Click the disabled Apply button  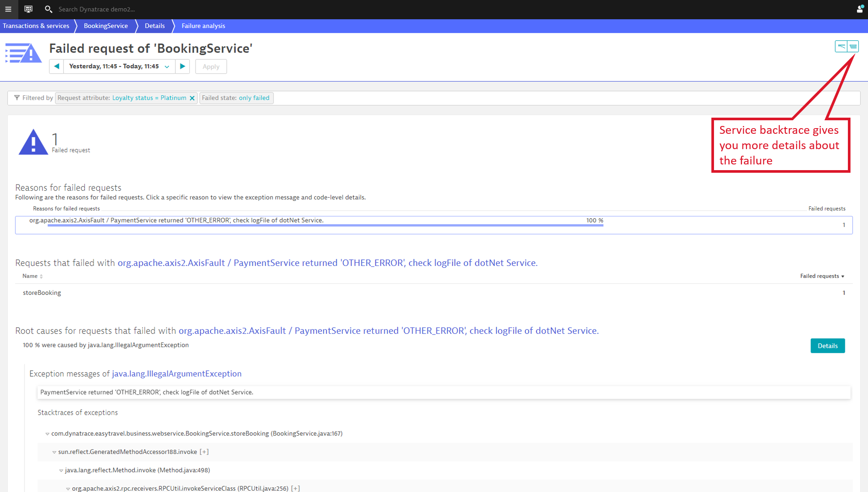pos(211,66)
